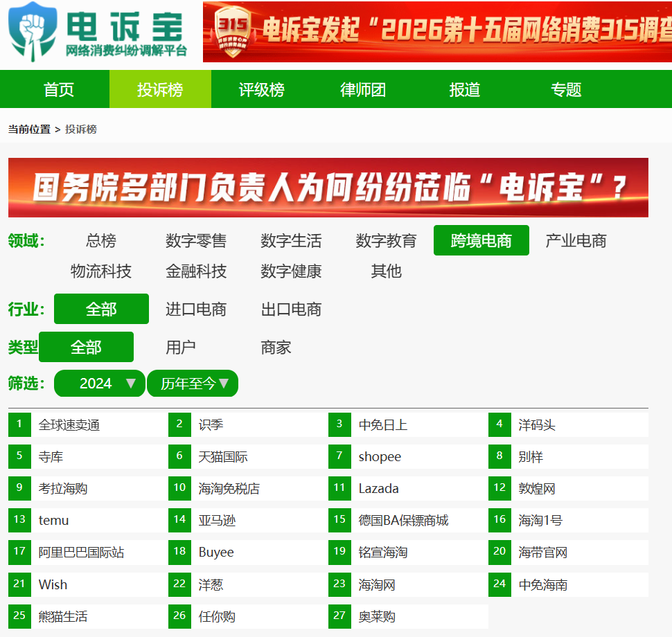This screenshot has height=637, width=672.
Task: Open the 报道 navigation item
Action: (x=465, y=89)
